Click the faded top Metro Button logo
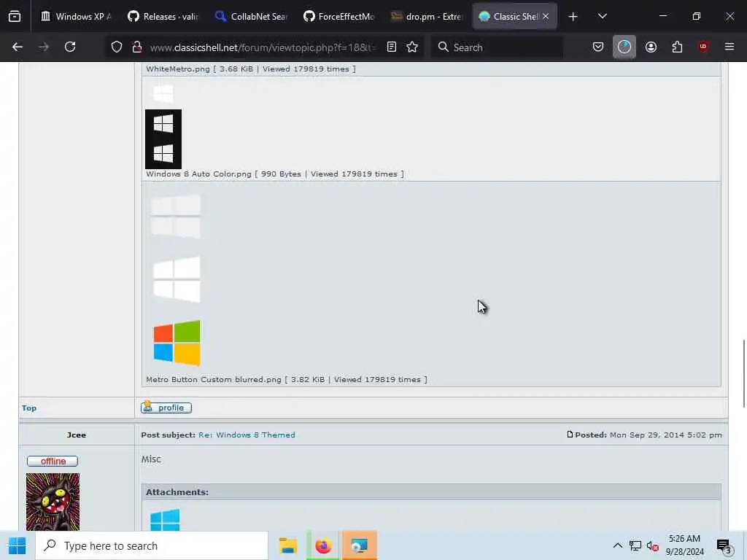This screenshot has width=747, height=560. point(176,216)
